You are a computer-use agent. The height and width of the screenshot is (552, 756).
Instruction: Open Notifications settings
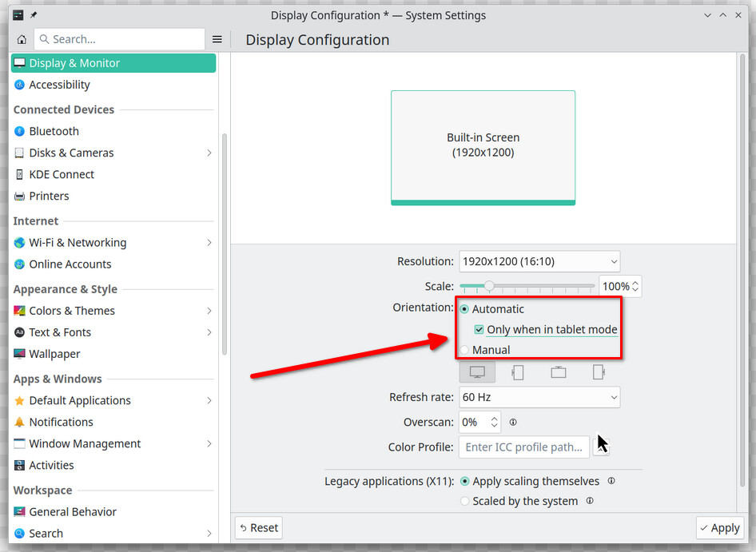pos(113,423)
